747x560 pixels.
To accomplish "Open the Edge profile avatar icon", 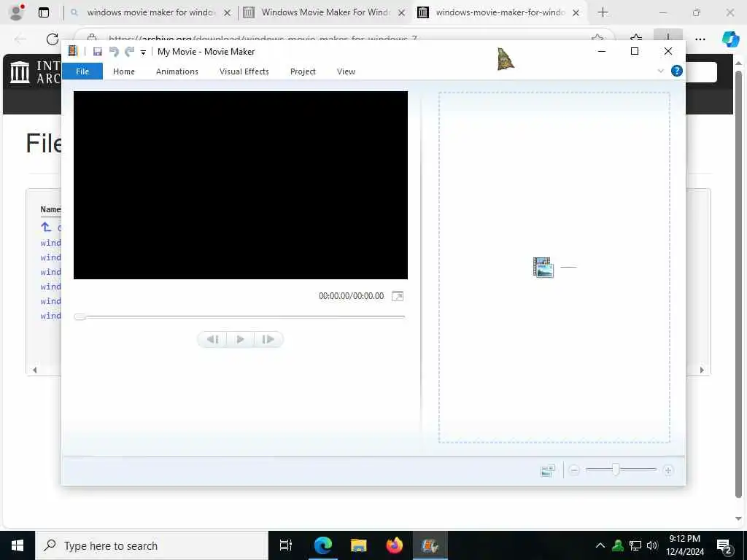I will [17, 12].
